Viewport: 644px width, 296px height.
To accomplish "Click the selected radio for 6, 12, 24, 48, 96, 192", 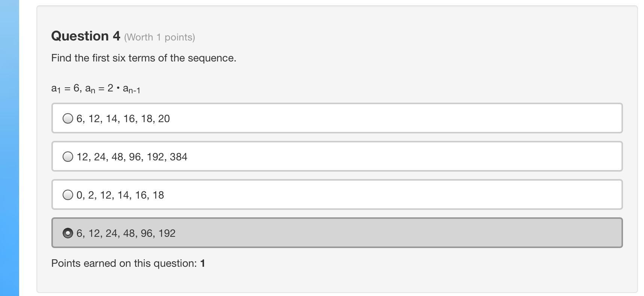I will pos(68,233).
